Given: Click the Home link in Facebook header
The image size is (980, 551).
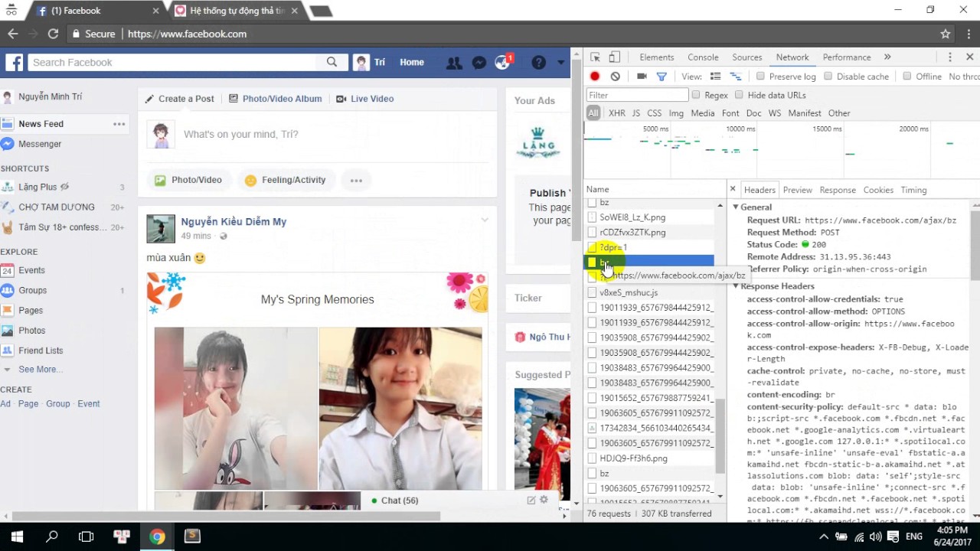Looking at the screenshot, I should [x=412, y=63].
